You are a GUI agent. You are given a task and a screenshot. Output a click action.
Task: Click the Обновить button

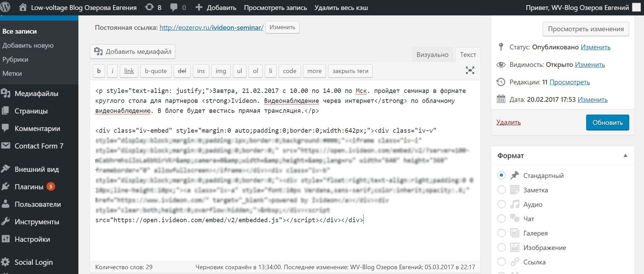point(607,122)
